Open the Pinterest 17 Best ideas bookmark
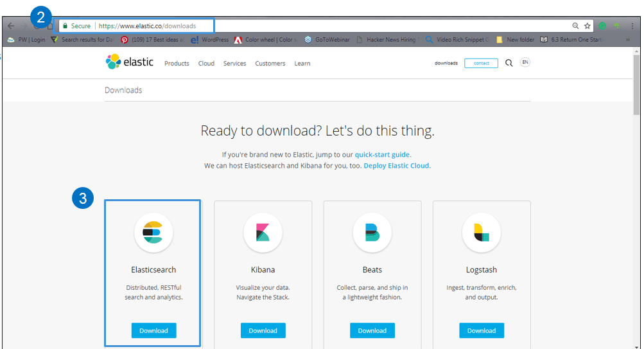This screenshot has width=644, height=349. [152, 40]
